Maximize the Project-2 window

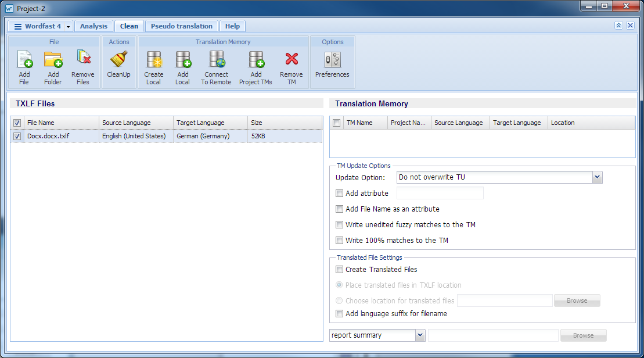(x=605, y=6)
